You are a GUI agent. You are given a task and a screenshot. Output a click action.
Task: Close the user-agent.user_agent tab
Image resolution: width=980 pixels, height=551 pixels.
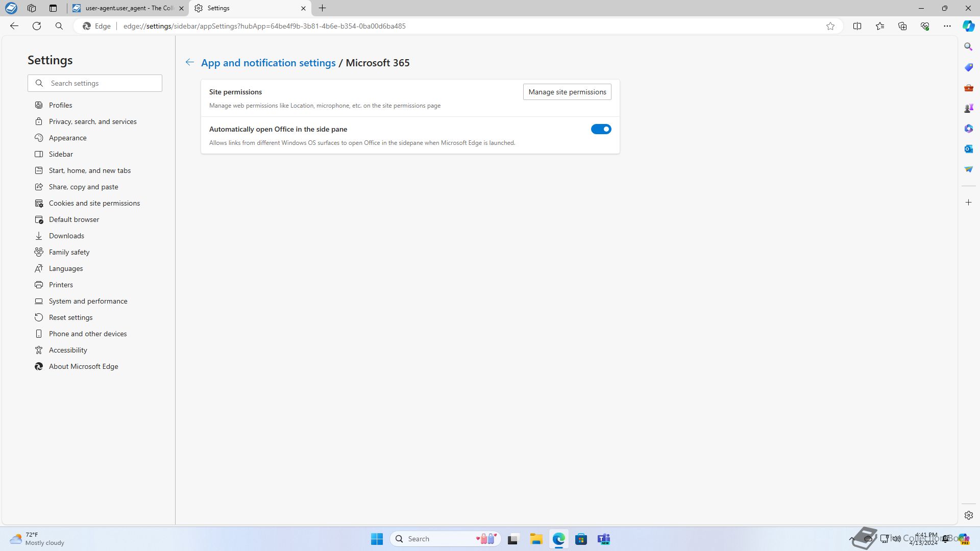181,8
